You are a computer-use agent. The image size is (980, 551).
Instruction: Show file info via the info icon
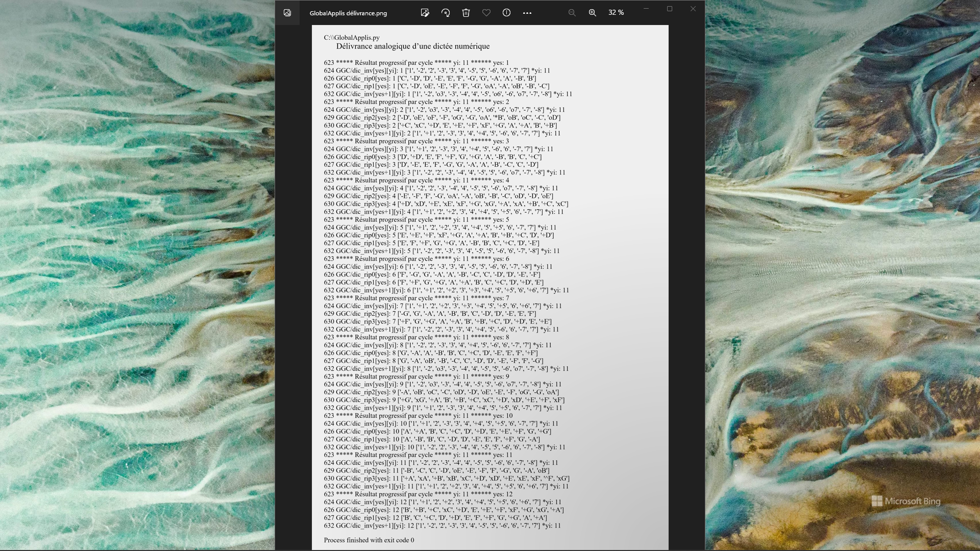506,13
